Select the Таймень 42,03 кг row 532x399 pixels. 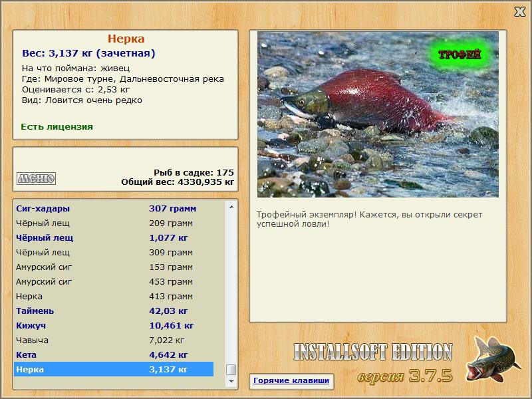click(x=114, y=311)
